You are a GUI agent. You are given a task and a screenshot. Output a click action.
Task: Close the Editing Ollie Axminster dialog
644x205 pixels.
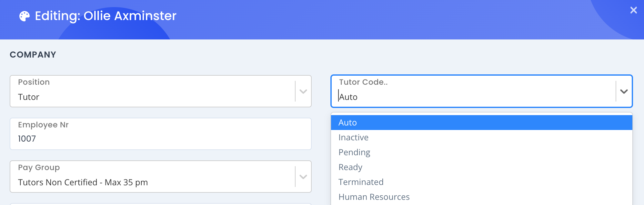[x=633, y=10]
